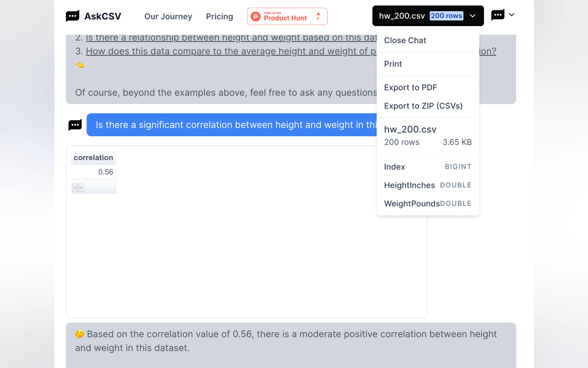588x368 pixels.
Task: Click the correlation column header
Action: pos(93,158)
